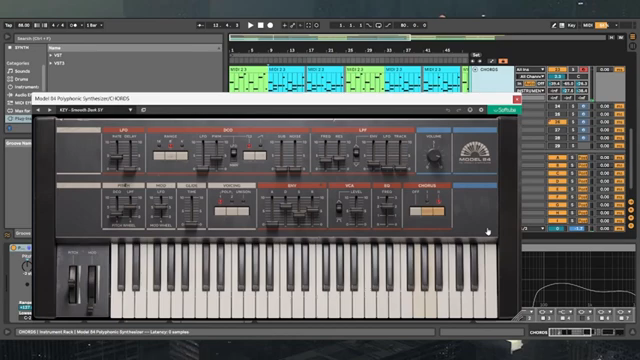640x360 pixels.
Task: Open the KEY - Smooth preset dropdown
Action: pyautogui.click(x=96, y=110)
